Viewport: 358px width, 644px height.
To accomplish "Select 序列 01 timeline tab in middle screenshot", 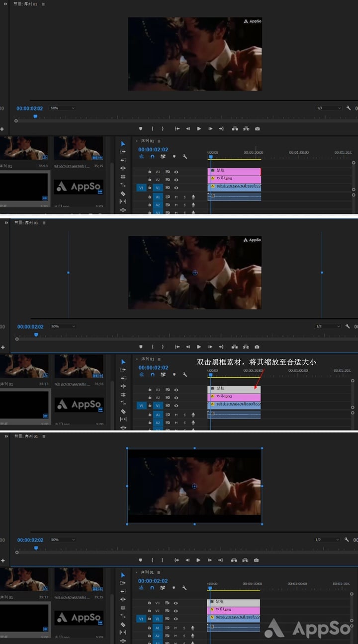I will click(149, 359).
